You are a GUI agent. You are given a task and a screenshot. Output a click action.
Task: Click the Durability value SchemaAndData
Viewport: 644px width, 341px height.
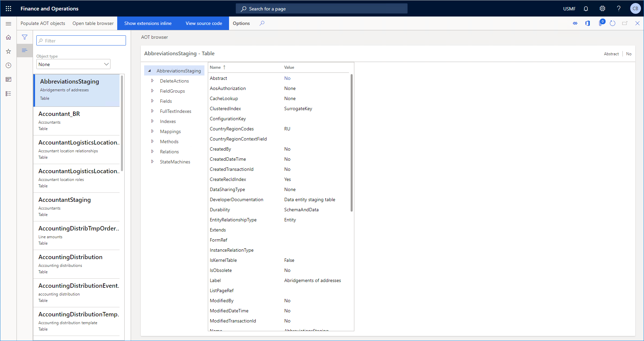[301, 210]
